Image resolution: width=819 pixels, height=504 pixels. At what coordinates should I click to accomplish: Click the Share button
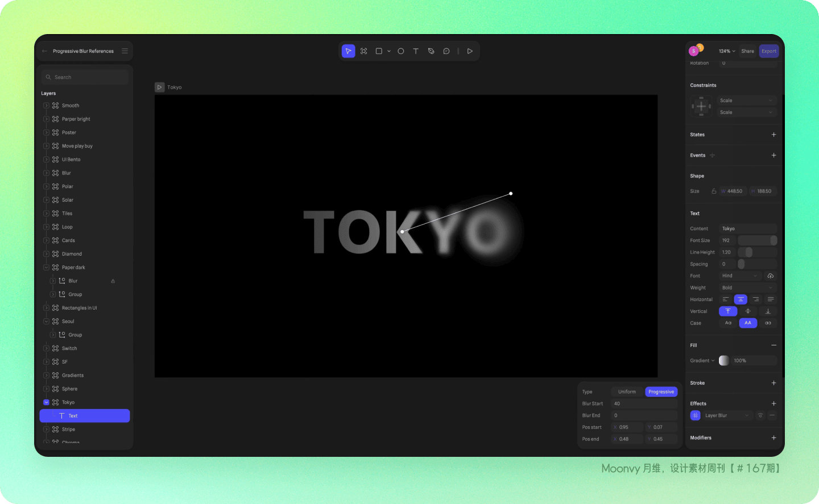(x=747, y=51)
